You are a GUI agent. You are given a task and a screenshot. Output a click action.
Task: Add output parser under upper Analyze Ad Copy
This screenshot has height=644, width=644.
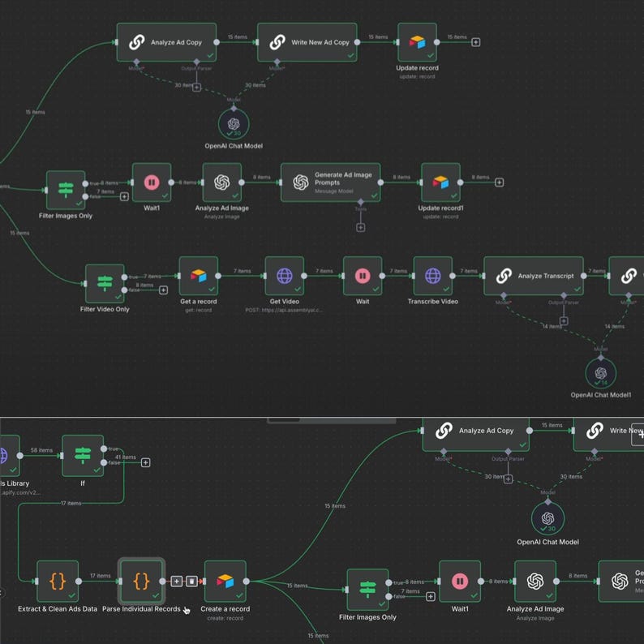click(x=197, y=88)
